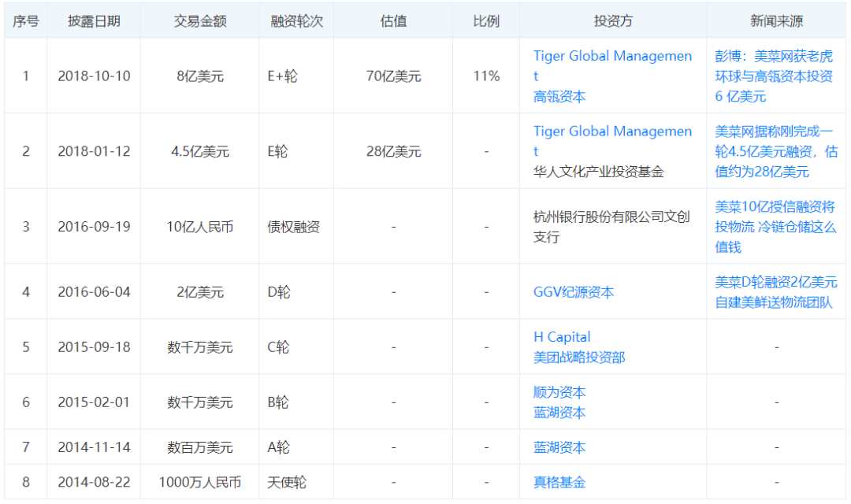This screenshot has height=504, width=851.
Task: Open news link 美菜网据称刚完成一轮4.5亿美元融资
Action: [x=776, y=151]
